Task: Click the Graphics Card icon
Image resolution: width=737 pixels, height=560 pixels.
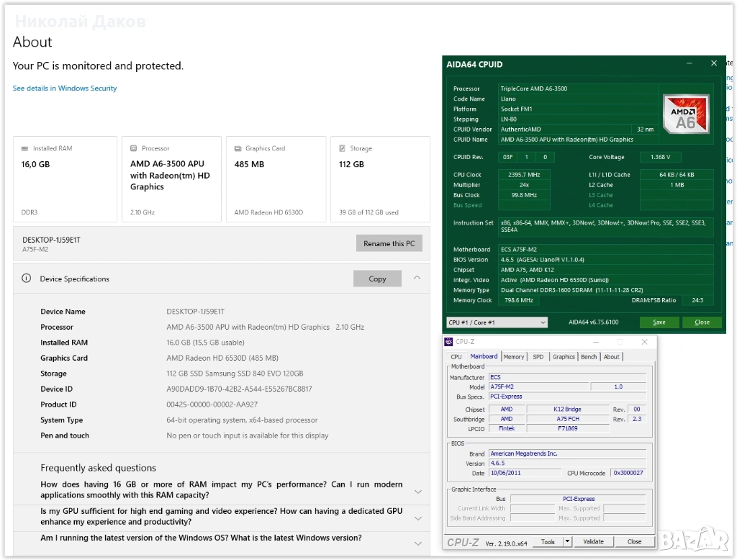Action: [238, 149]
